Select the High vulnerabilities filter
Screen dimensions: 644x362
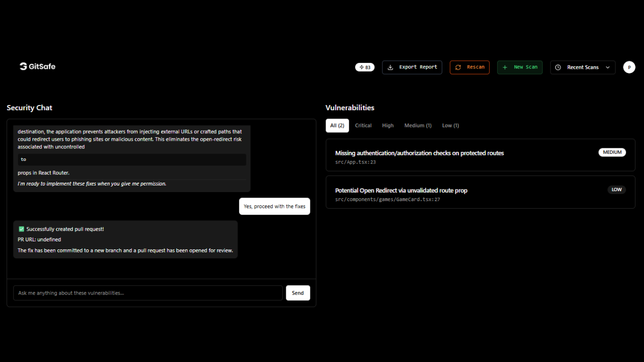pos(387,125)
